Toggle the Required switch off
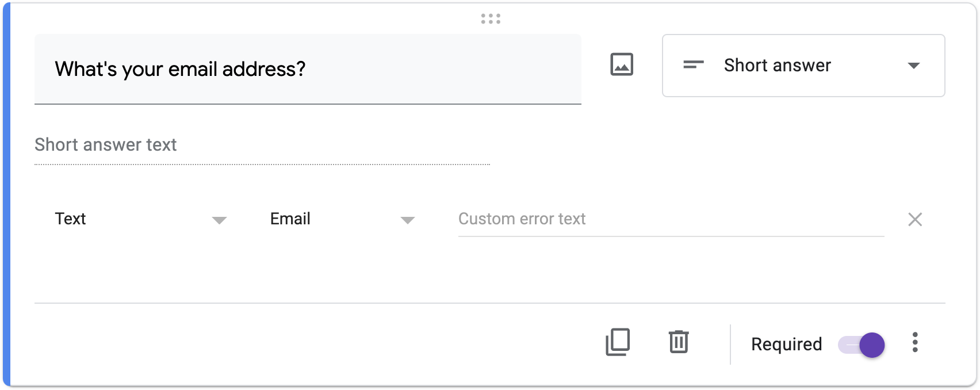This screenshot has width=980, height=390. click(x=861, y=345)
